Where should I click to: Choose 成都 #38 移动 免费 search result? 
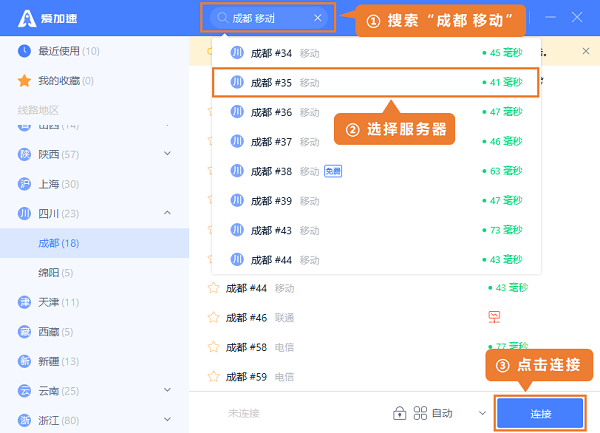click(376, 171)
